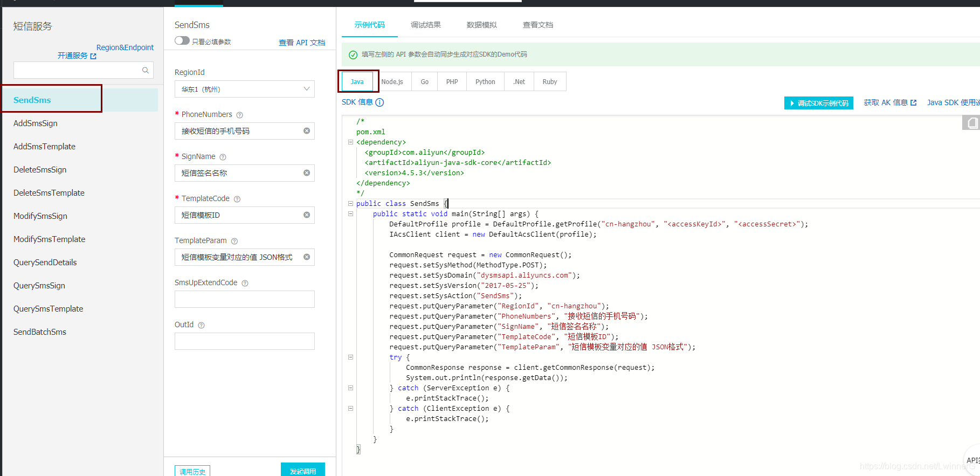Click external link icon next to 获取 AK 信息
The height and width of the screenshot is (476, 980).
click(x=913, y=102)
